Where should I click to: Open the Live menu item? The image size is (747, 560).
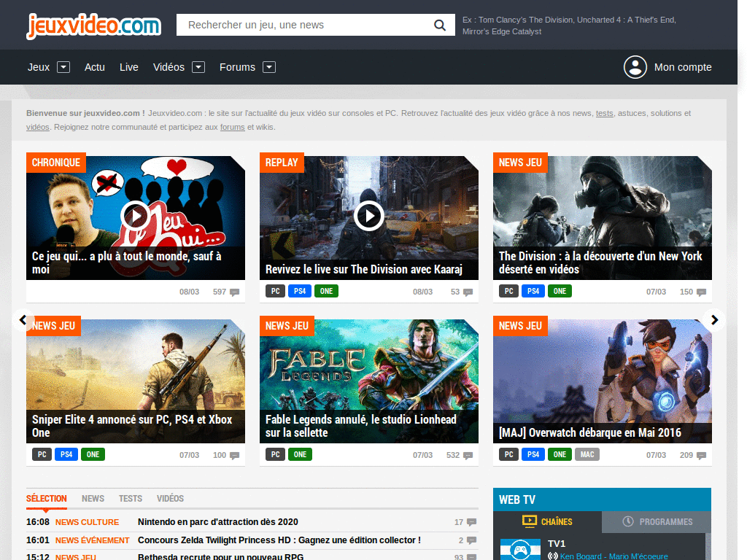click(x=128, y=67)
